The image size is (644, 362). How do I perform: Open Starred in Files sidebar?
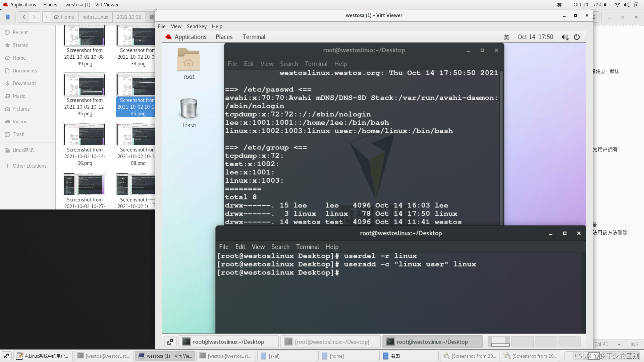20,45
